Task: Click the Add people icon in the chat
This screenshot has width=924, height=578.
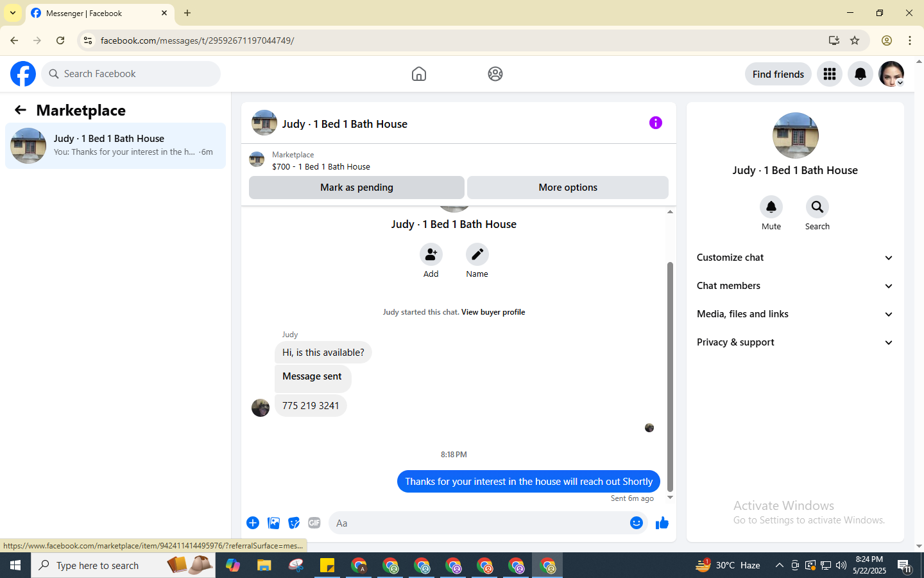Action: (431, 254)
